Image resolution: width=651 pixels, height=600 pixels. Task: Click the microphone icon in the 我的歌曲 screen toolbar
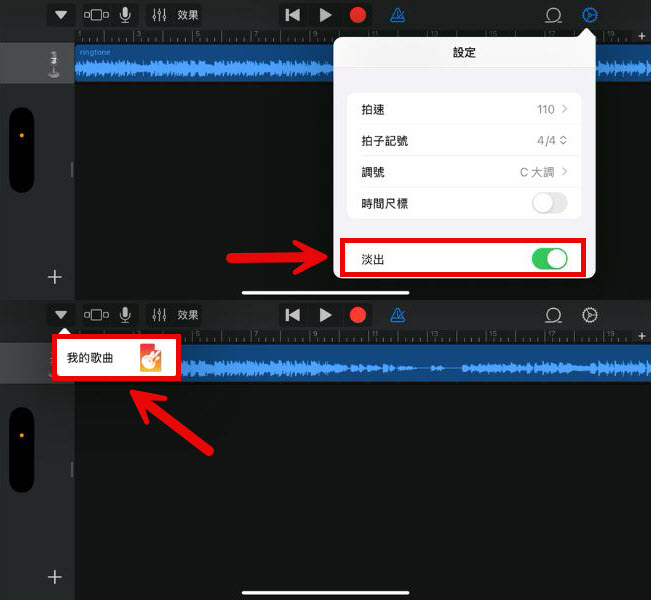pos(126,315)
